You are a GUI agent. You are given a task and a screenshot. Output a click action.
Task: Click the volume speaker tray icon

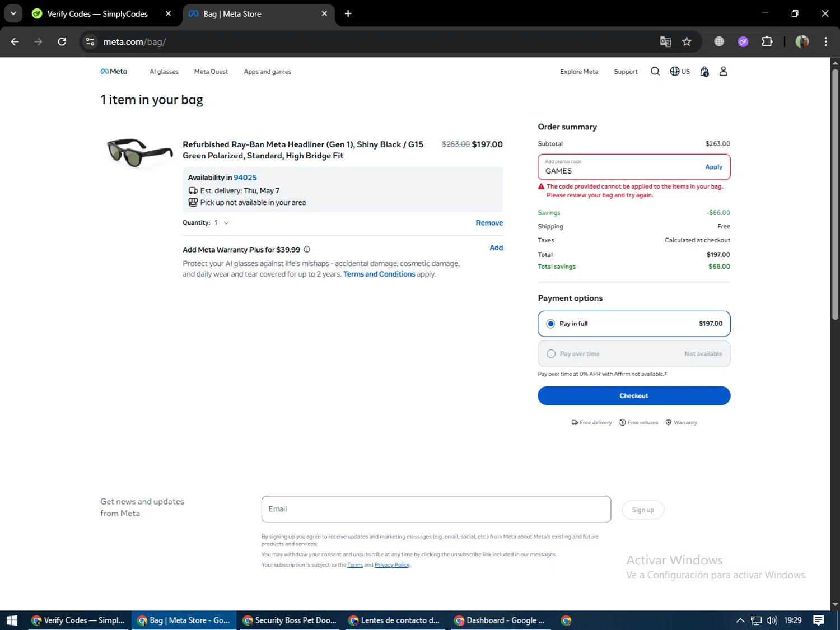coord(772,620)
